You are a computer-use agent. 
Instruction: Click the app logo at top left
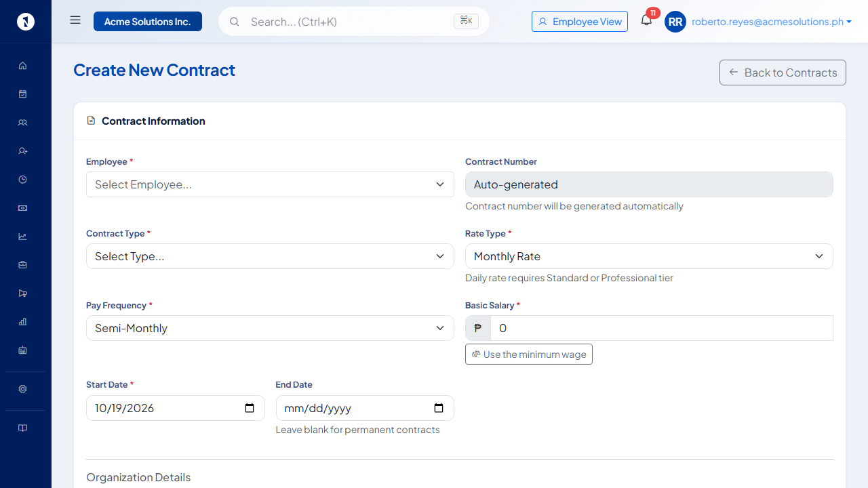click(x=26, y=22)
